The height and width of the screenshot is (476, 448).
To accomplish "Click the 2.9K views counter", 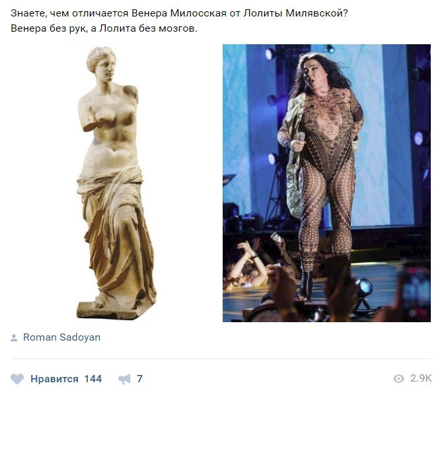I will (421, 378).
